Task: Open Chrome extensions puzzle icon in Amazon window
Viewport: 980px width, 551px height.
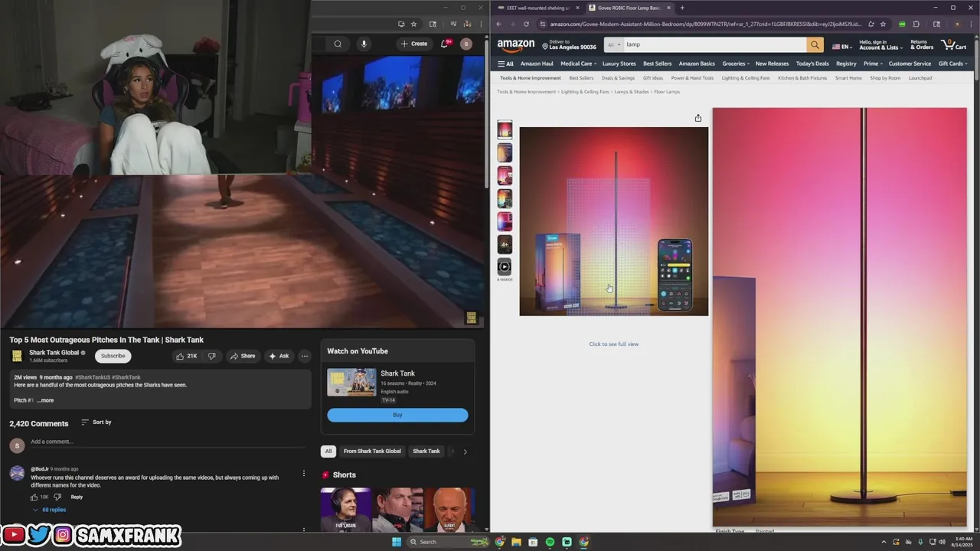Action: 916,24
